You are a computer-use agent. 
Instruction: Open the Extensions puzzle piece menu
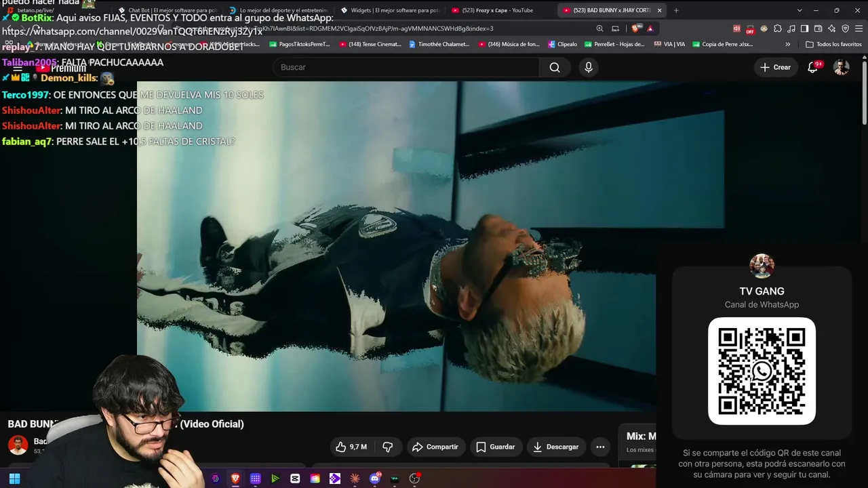pyautogui.click(x=778, y=28)
